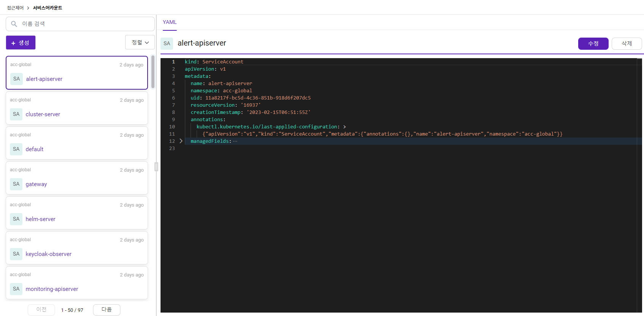Open the keycloak-observer service account
The width and height of the screenshot is (644, 316).
click(x=77, y=248)
